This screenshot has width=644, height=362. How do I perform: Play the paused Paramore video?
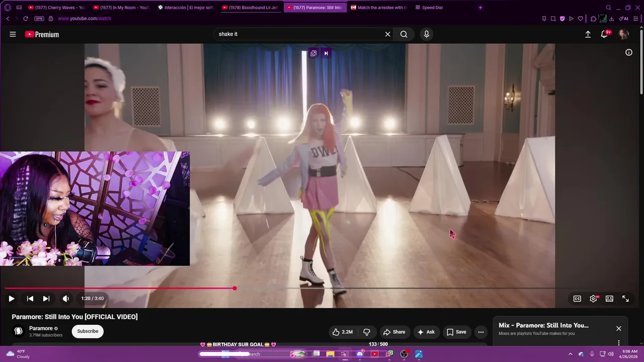point(11,299)
